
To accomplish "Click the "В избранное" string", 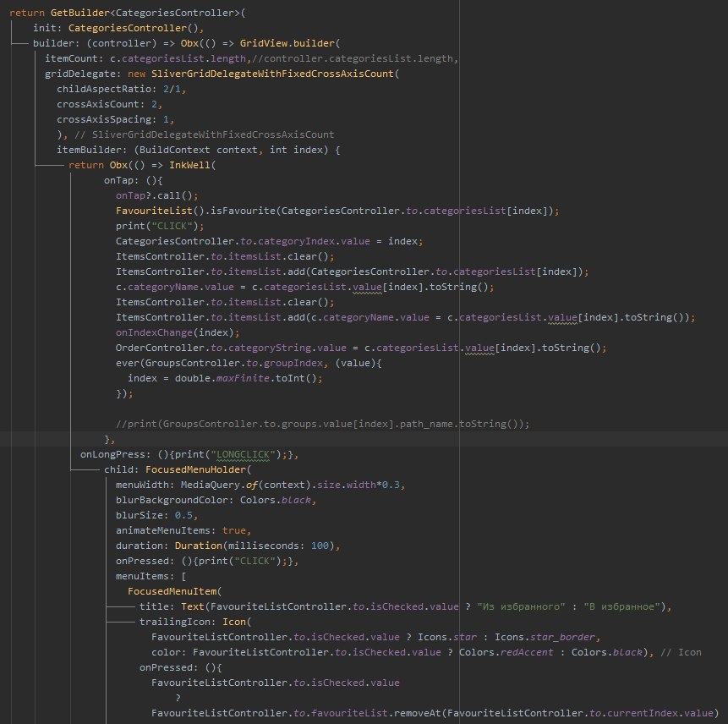I will 622,607.
